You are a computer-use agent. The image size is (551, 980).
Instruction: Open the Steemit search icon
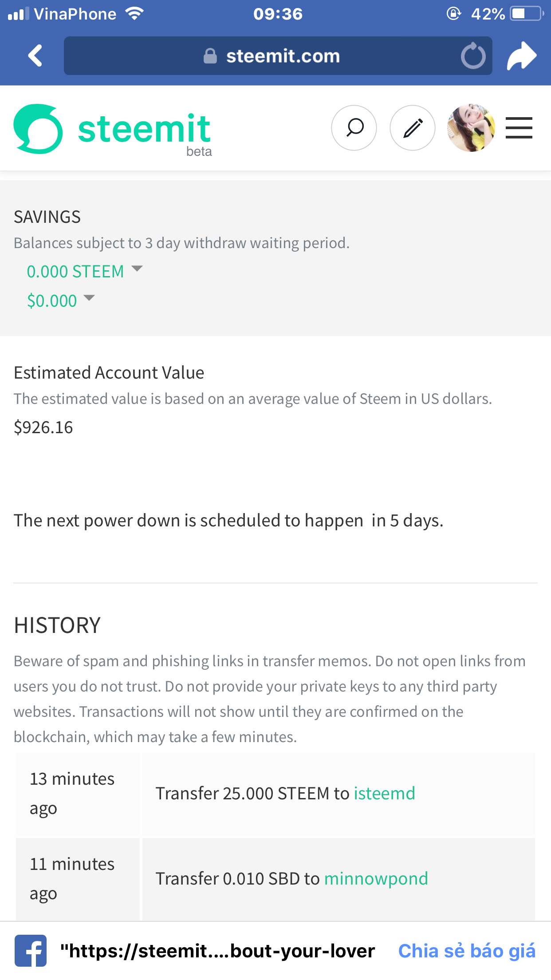pyautogui.click(x=354, y=128)
